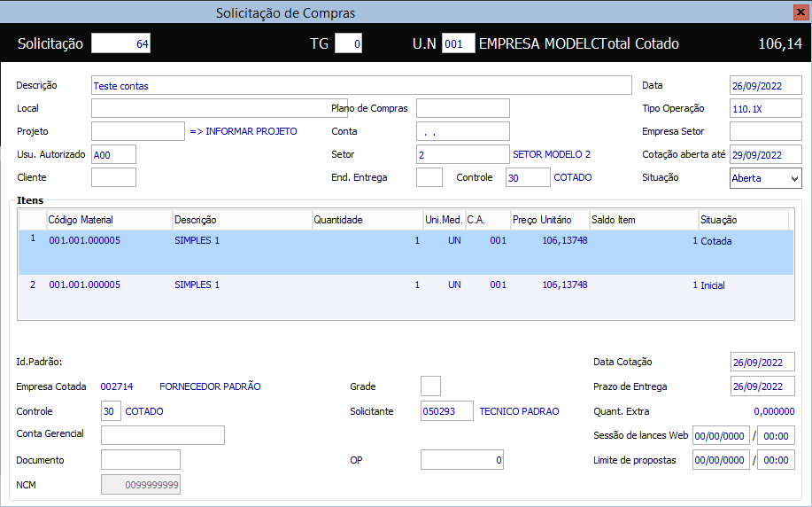Click the Solicitação number field 64
This screenshot has height=507, width=812.
pyautogui.click(x=120, y=43)
